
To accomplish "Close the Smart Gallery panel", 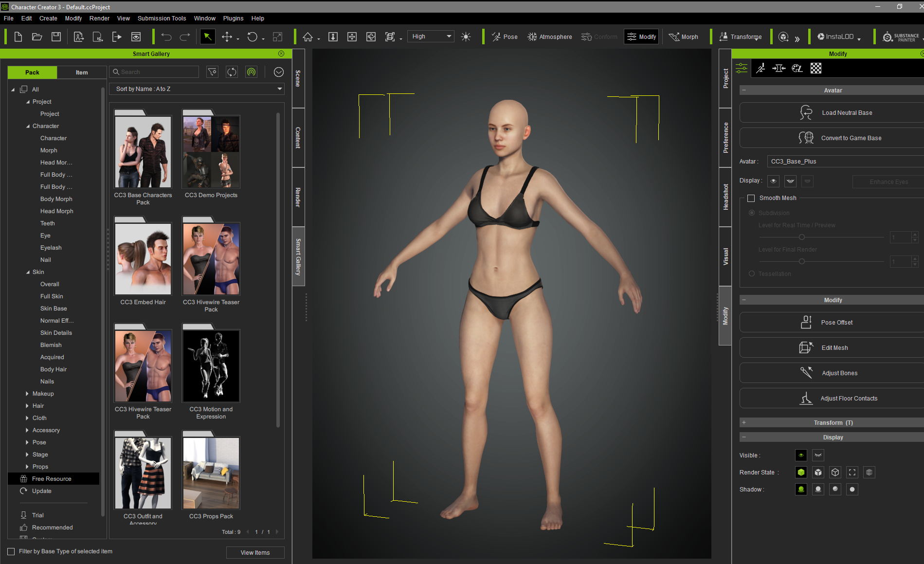I will click(281, 54).
